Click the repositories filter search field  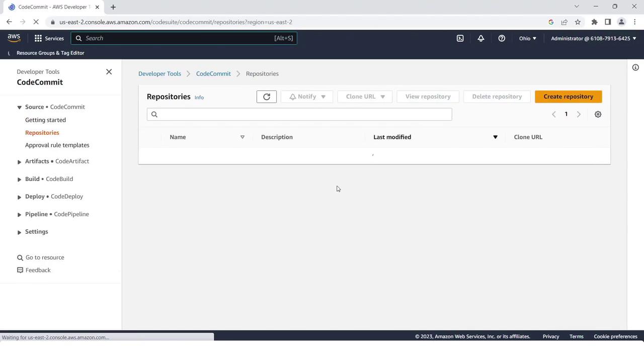click(299, 114)
